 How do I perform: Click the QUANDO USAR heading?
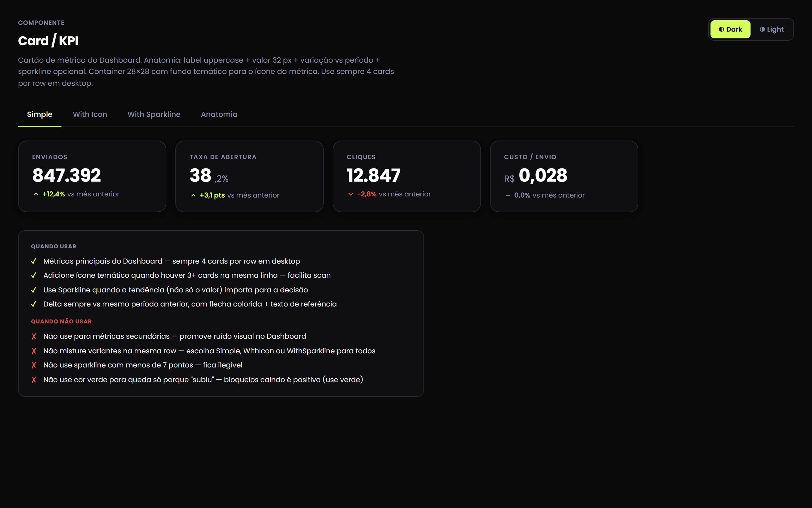coord(54,246)
